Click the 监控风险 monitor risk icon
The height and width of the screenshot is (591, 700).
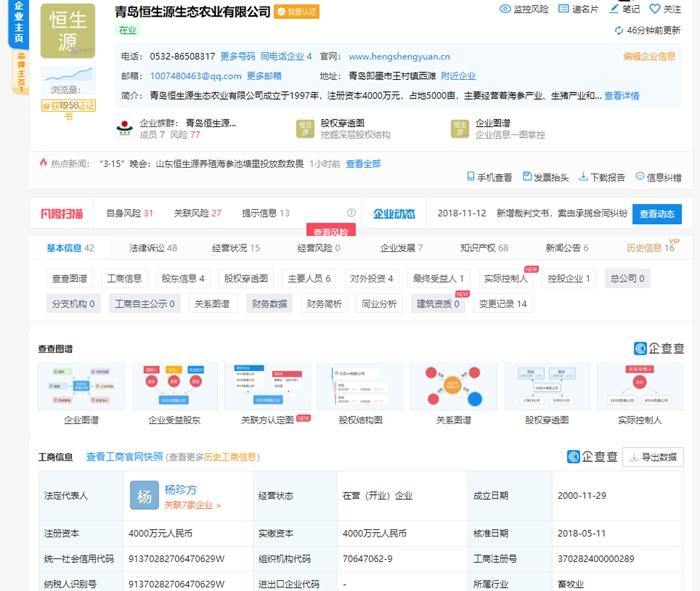(504, 9)
